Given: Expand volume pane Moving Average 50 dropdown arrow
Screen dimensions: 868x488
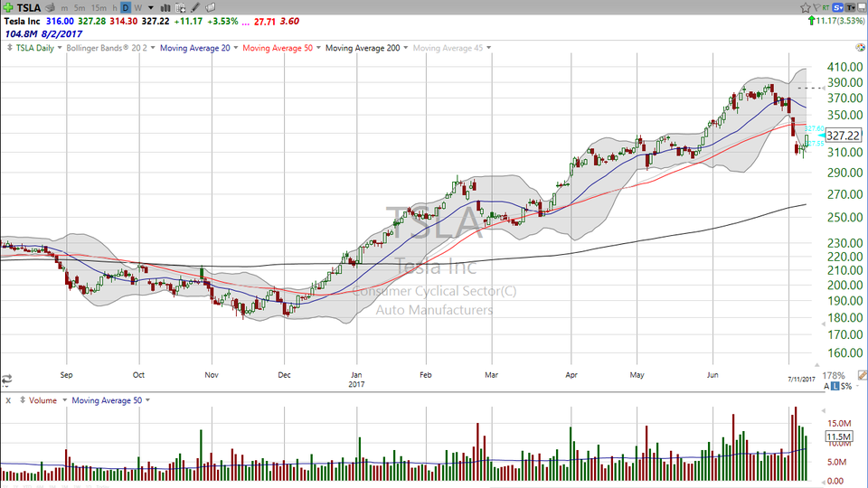Looking at the screenshot, I should pyautogui.click(x=147, y=400).
